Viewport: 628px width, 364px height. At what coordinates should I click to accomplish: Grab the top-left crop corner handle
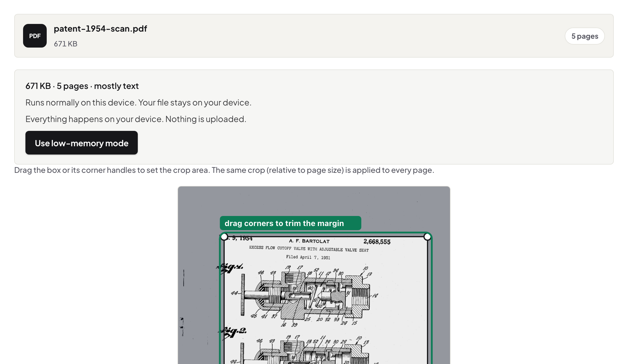coord(224,237)
